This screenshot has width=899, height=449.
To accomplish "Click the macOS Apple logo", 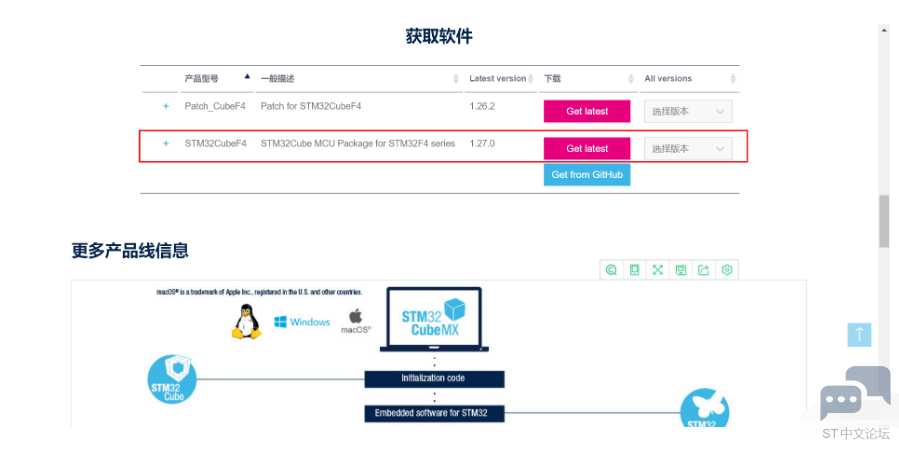I will tap(355, 321).
